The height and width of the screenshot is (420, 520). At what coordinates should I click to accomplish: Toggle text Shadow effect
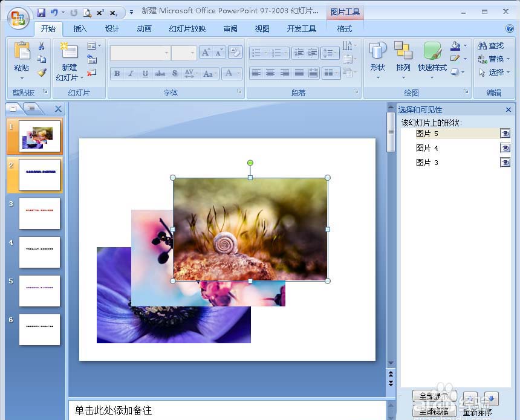pyautogui.click(x=174, y=73)
